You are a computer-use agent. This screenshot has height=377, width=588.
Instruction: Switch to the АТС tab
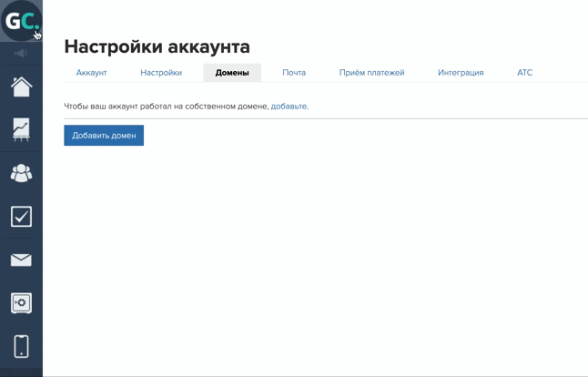tap(524, 73)
